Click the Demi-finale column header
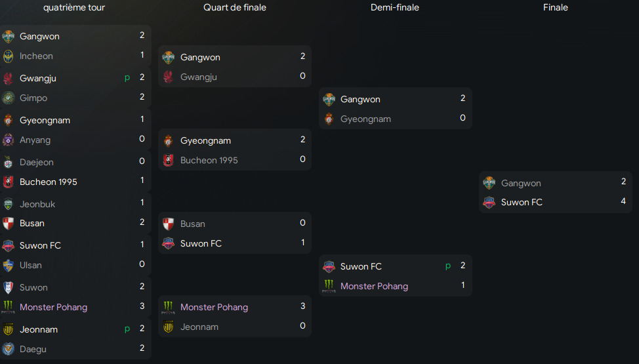 click(395, 8)
